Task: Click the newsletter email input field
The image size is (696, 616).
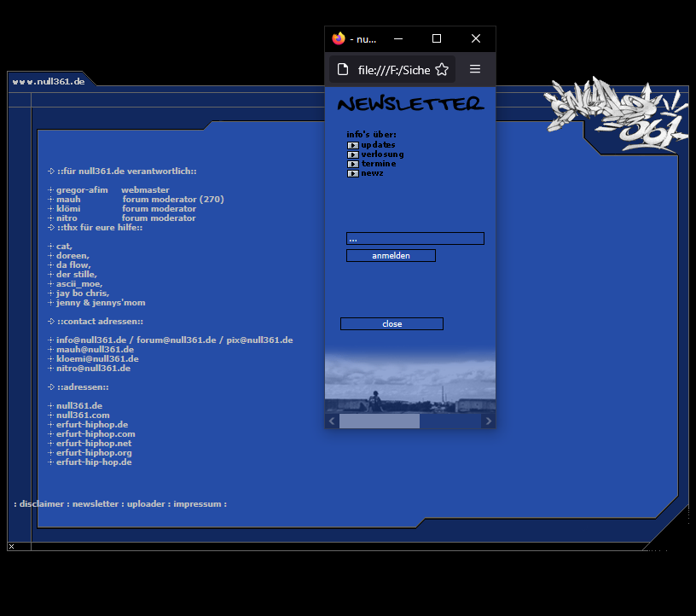Action: tap(415, 239)
